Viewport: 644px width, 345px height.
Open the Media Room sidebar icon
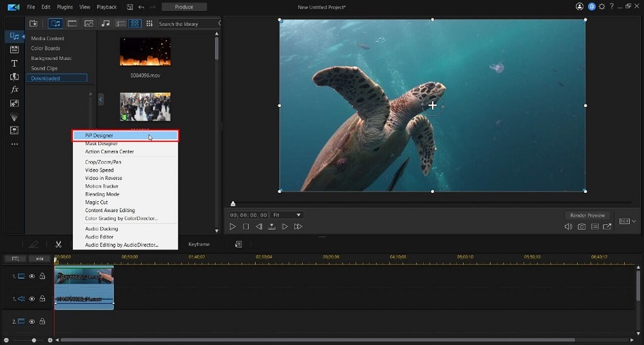tap(14, 36)
